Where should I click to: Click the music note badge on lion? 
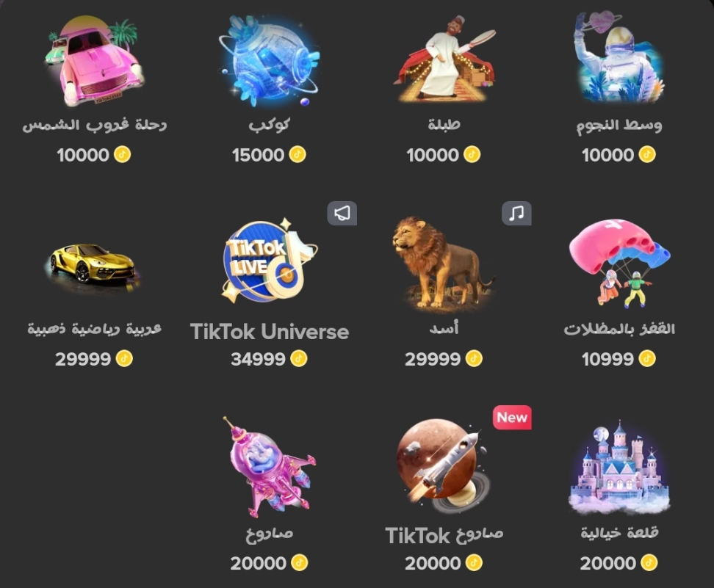(516, 213)
